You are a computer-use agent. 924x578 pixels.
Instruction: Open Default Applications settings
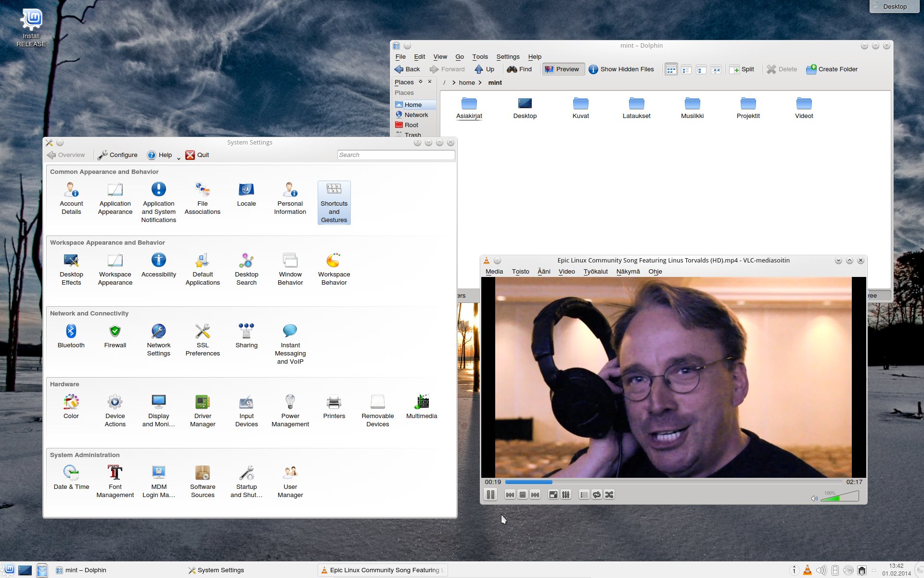(x=203, y=269)
